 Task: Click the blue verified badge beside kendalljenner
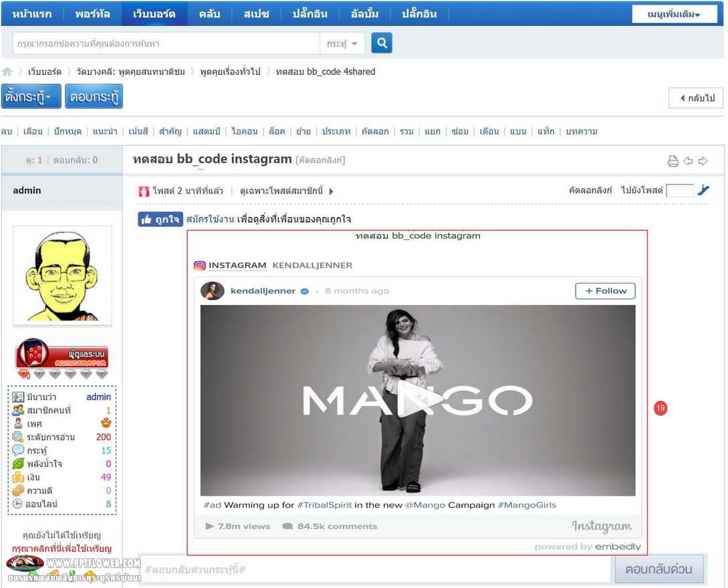(x=305, y=291)
